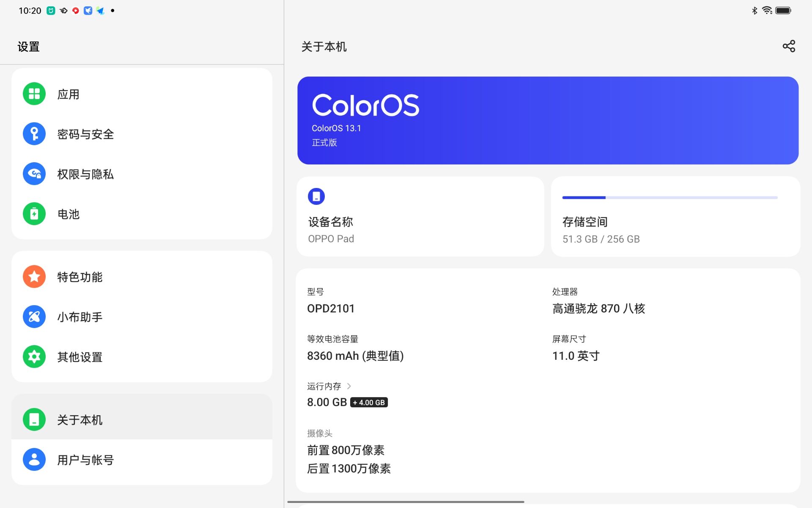Select 关于本机 in the settings sidebar
Image resolution: width=812 pixels, height=508 pixels.
(x=80, y=420)
